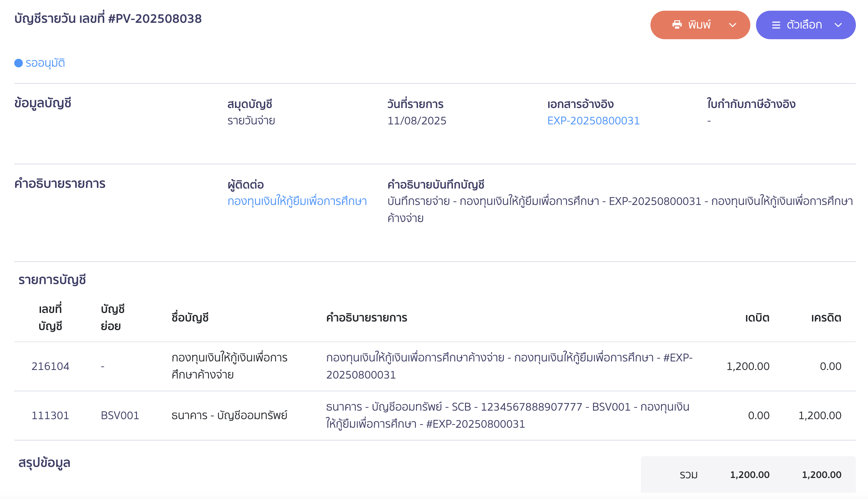Click the ชื่อบัญชี column header

pyautogui.click(x=190, y=318)
